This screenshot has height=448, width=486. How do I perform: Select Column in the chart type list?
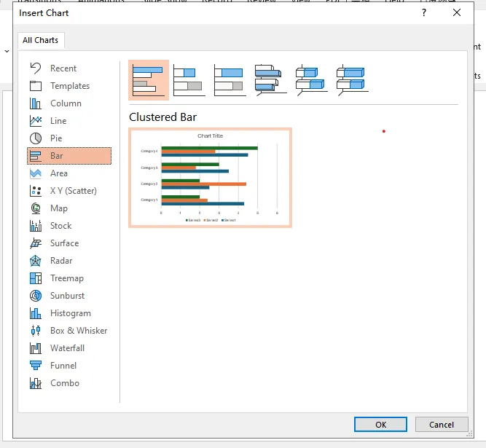pyautogui.click(x=65, y=103)
